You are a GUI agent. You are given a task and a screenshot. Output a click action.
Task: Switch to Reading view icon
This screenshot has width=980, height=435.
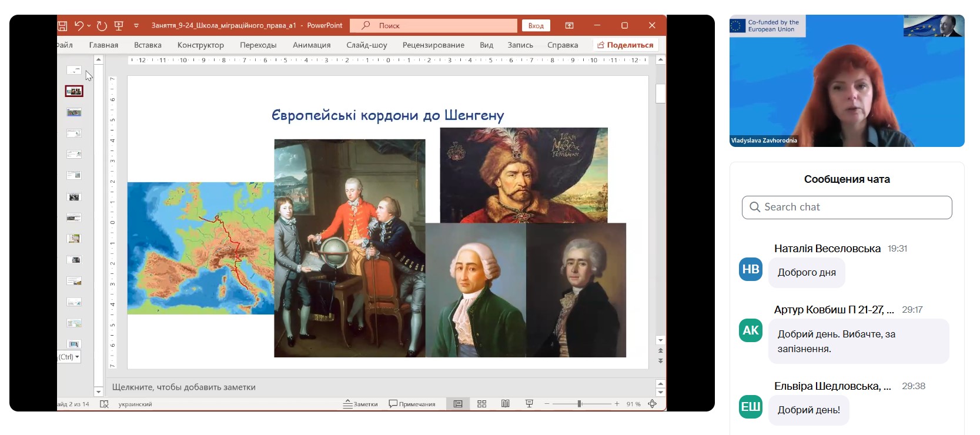[506, 404]
